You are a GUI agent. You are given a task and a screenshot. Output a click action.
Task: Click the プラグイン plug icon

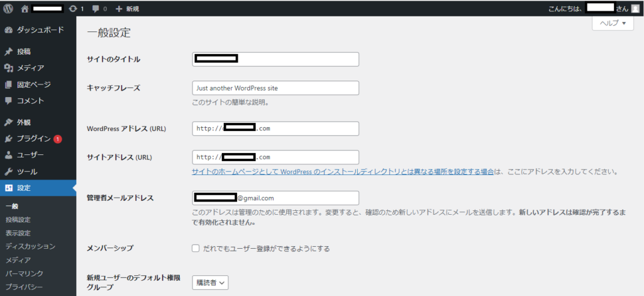[8, 139]
